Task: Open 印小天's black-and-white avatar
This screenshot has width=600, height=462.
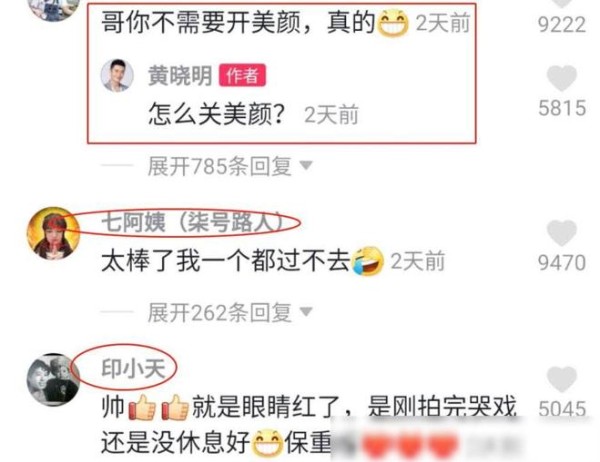Action: pyautogui.click(x=53, y=380)
